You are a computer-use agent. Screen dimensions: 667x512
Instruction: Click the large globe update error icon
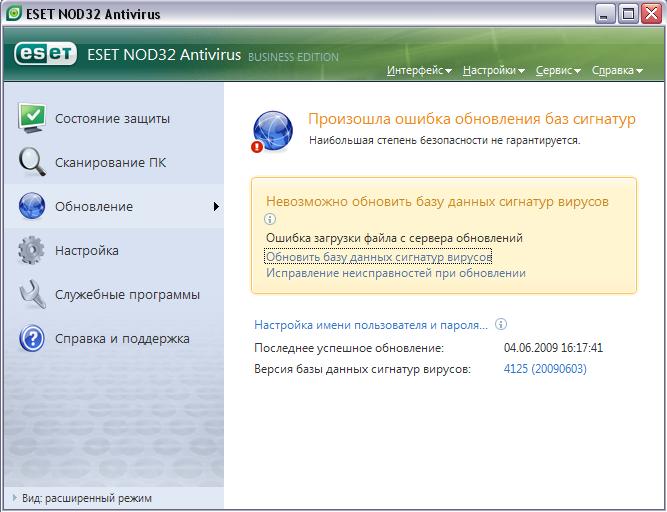click(x=272, y=131)
